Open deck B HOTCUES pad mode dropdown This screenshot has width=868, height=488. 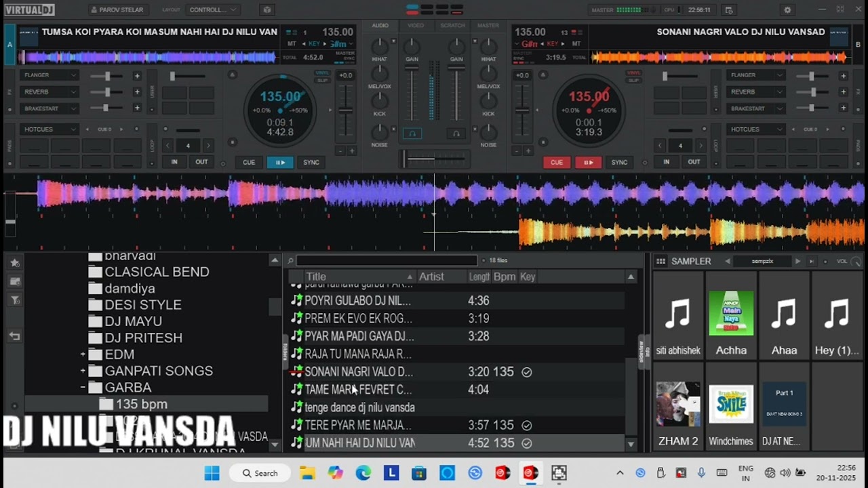(x=755, y=129)
